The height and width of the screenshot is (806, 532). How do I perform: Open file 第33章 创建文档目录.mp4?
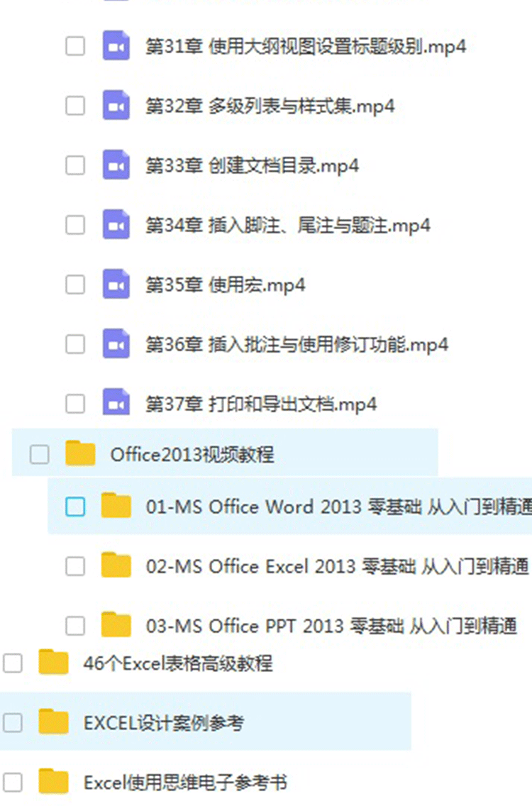pos(253,165)
